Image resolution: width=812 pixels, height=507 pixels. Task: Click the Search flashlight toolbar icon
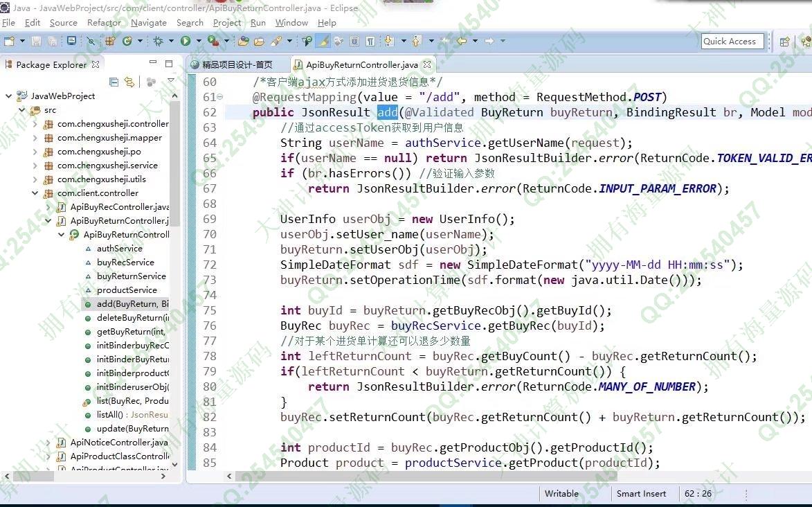tap(276, 41)
